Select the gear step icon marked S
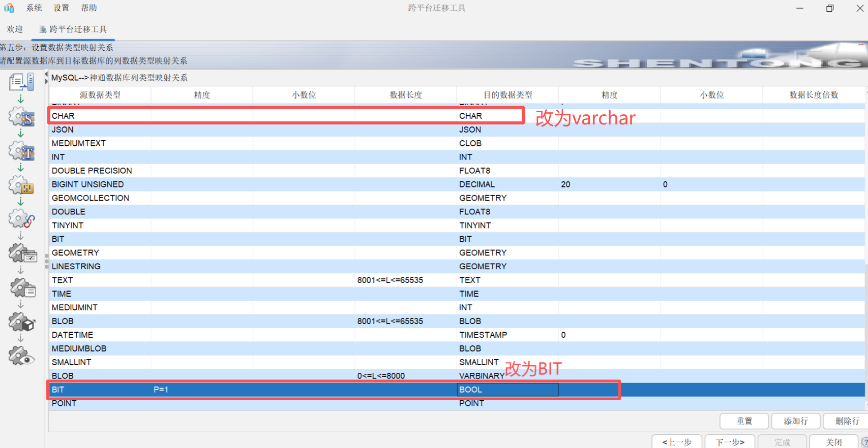This screenshot has width=868, height=448. point(22,117)
